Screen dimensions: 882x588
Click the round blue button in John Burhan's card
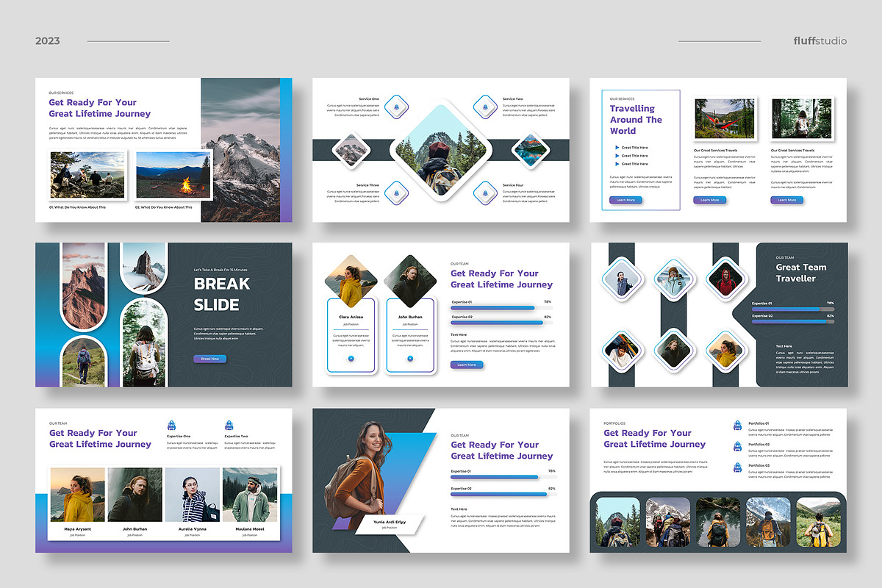click(x=409, y=359)
